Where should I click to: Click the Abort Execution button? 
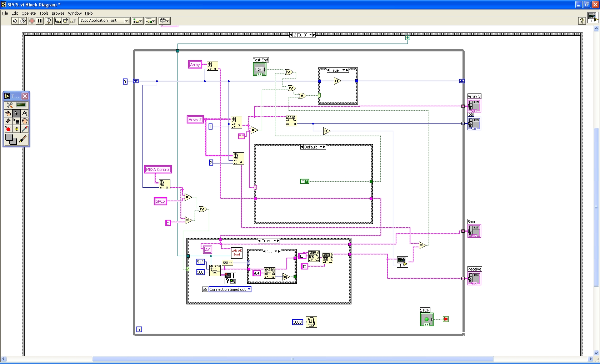coord(32,21)
